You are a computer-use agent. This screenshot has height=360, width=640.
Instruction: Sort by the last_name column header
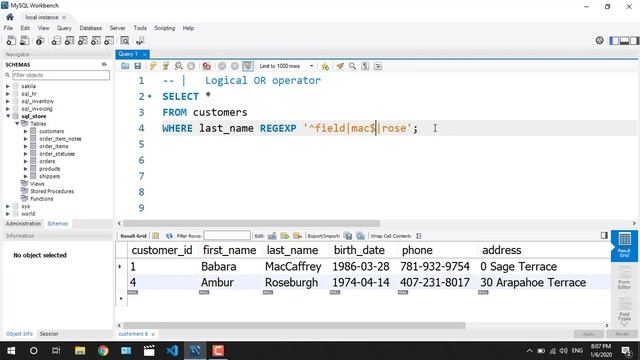pos(292,250)
